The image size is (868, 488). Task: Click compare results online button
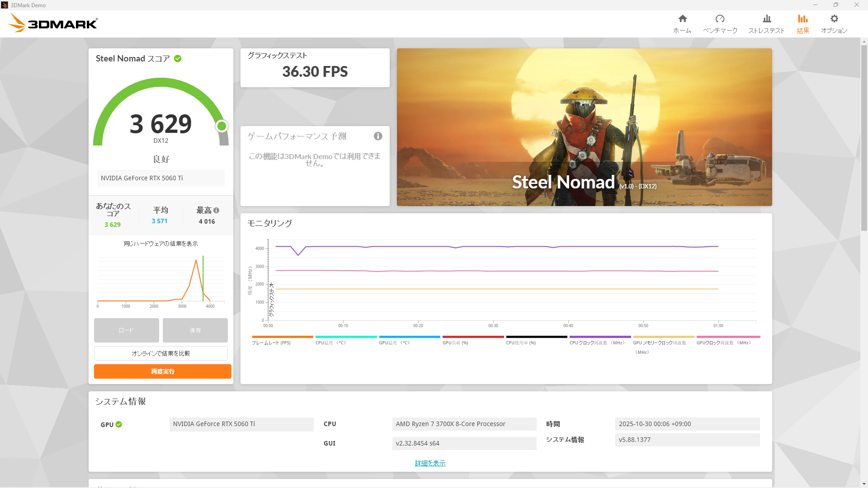pos(160,353)
